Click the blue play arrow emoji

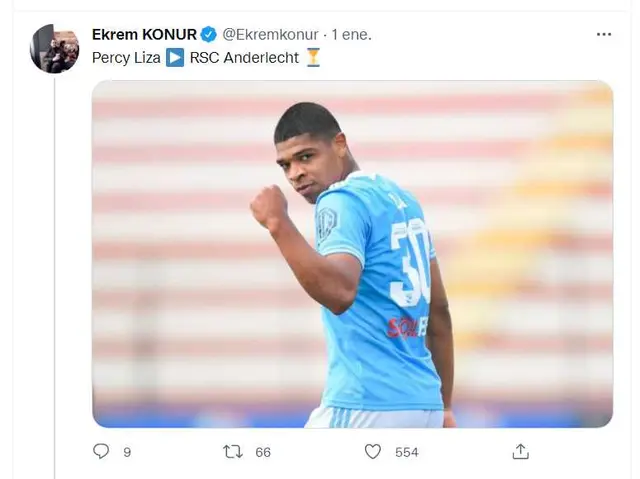tap(175, 58)
